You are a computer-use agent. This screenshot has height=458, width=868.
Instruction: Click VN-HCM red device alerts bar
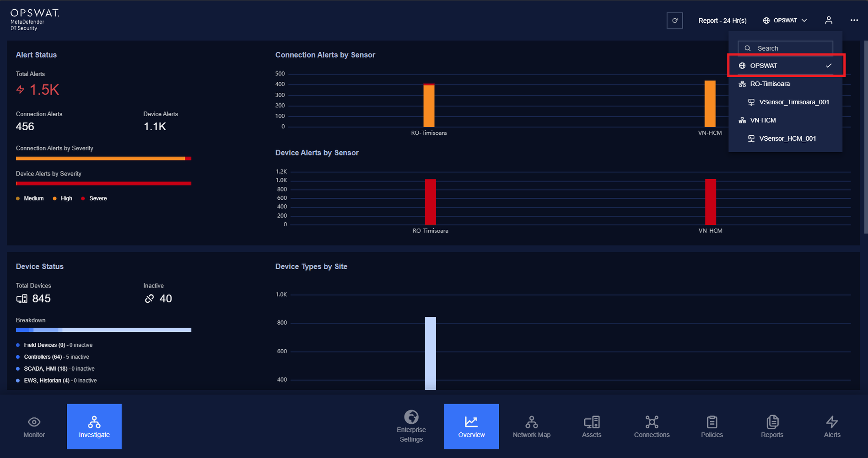pos(711,202)
